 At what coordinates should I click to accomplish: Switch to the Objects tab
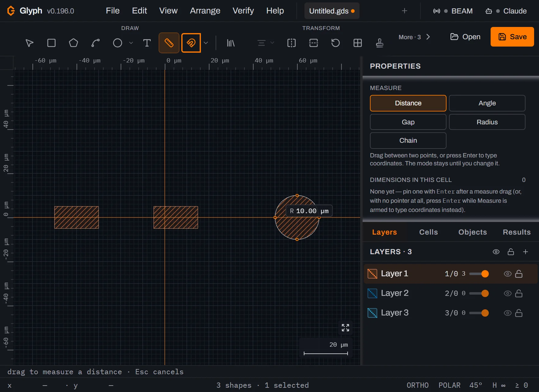473,232
